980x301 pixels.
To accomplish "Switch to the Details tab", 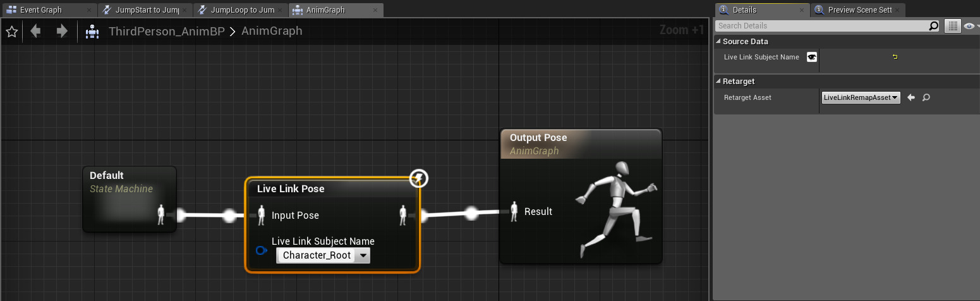I will pos(762,10).
